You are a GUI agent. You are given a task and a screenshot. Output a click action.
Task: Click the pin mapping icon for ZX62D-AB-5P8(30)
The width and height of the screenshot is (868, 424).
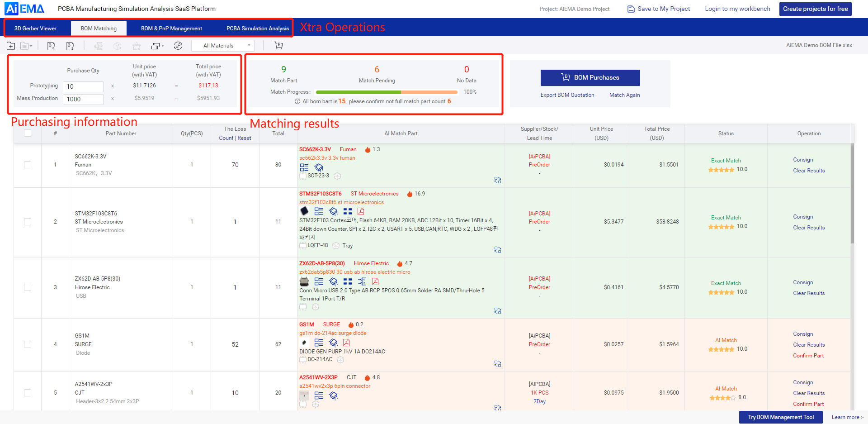pos(362,281)
